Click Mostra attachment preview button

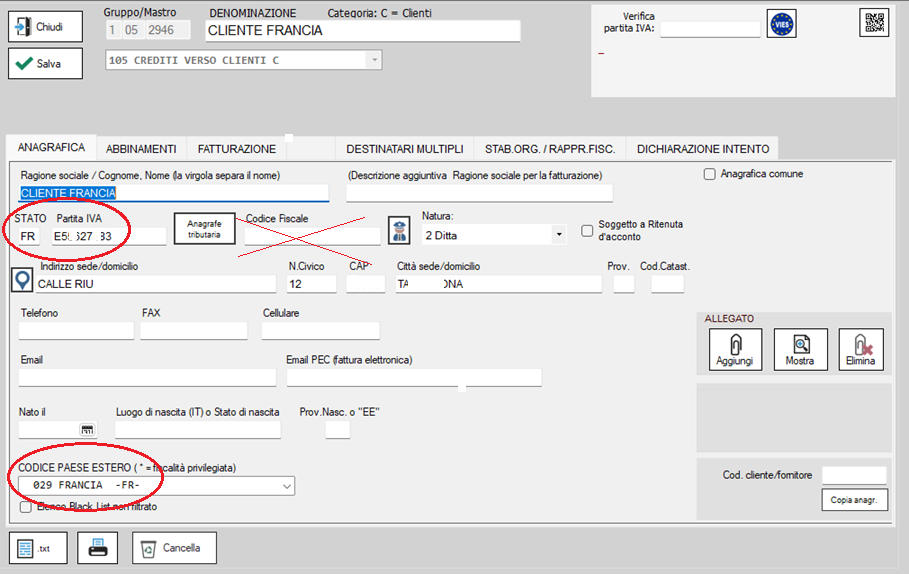(x=800, y=349)
